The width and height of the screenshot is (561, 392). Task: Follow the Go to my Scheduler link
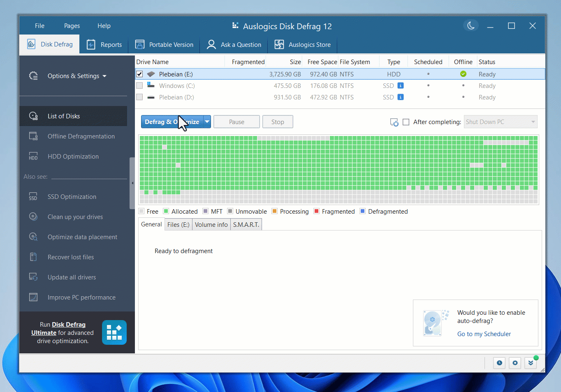tap(484, 334)
